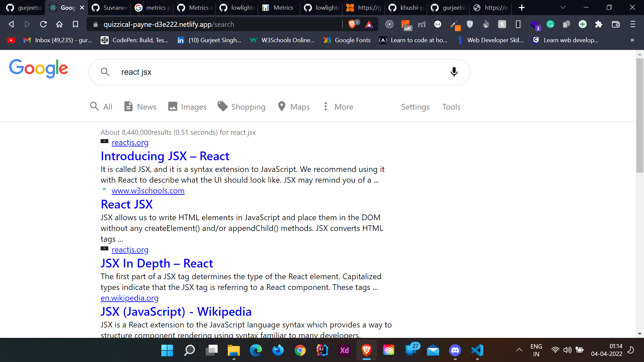Click the Settings option above results
Image resolution: width=644 pixels, height=362 pixels.
(415, 107)
